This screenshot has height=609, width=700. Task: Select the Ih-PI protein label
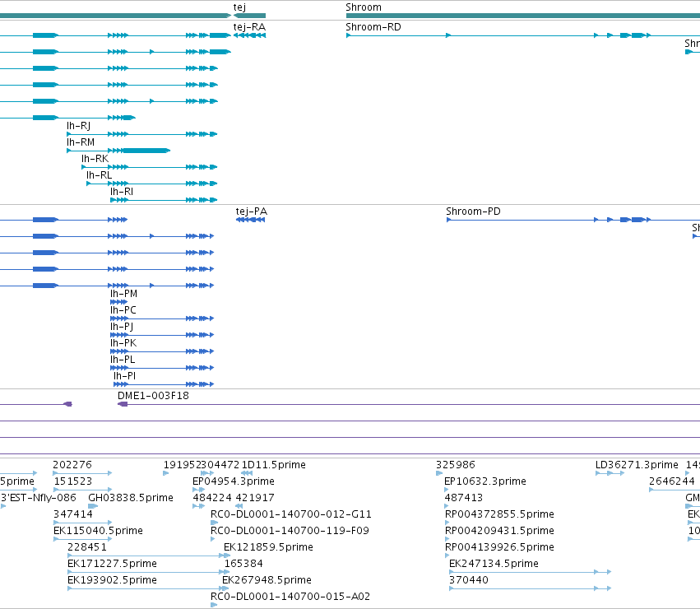(x=124, y=376)
